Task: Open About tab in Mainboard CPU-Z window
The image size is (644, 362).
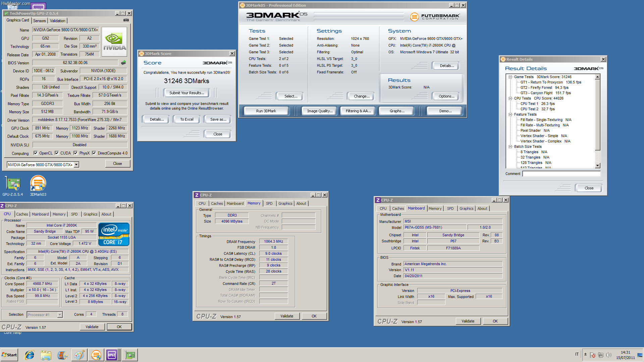Action: pos(482,208)
